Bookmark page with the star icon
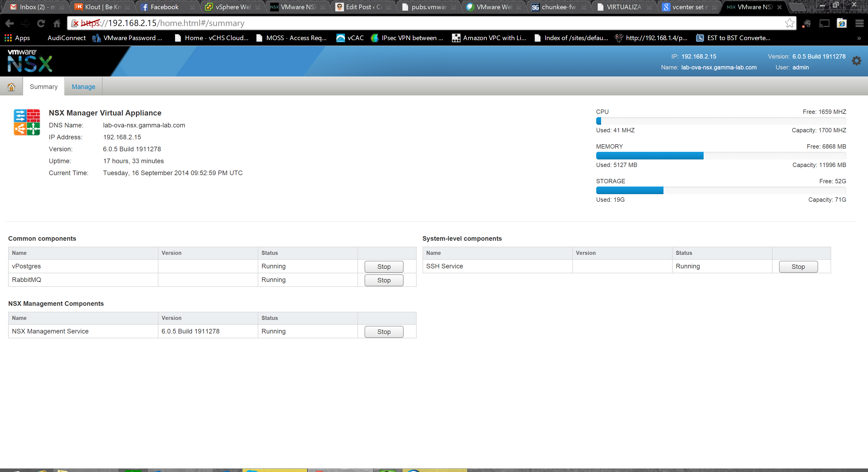The width and height of the screenshot is (868, 472). (789, 23)
